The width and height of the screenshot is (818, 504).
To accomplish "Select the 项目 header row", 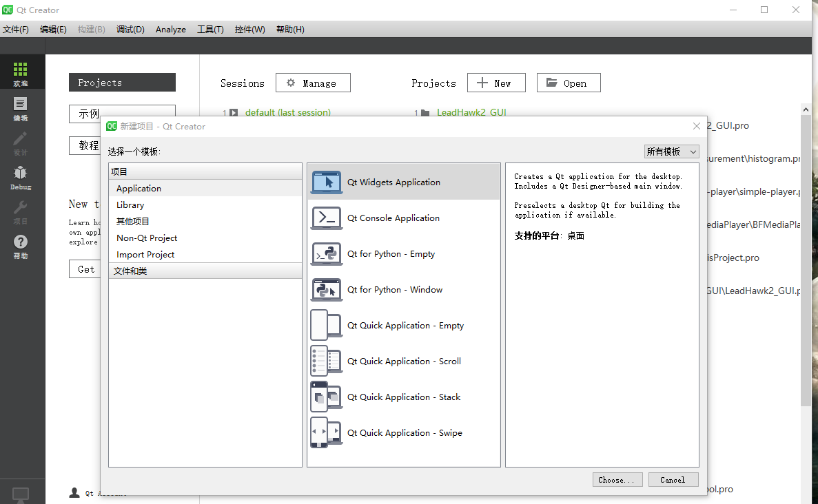I will (205, 171).
